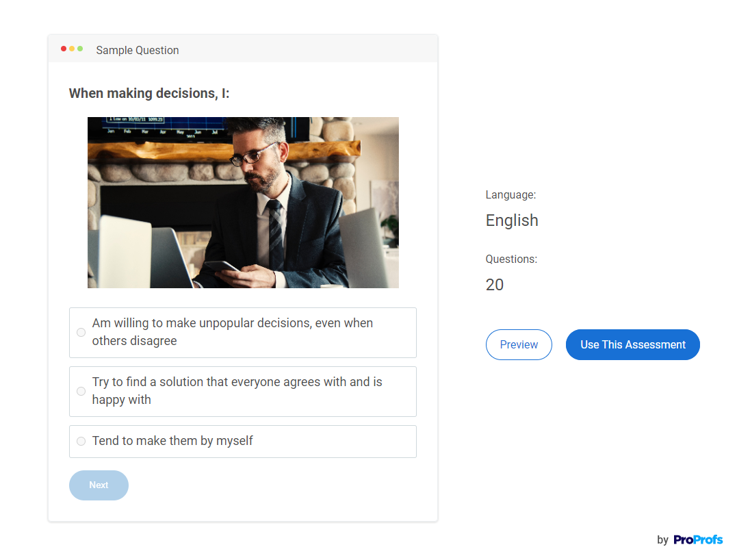Click the answer text 'happy with'
The image size is (737, 560).
[x=121, y=400]
